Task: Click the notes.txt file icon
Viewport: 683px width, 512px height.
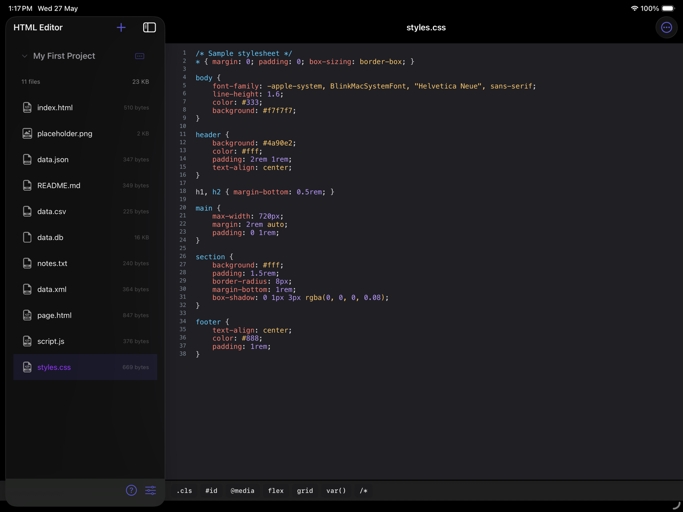Action: click(x=27, y=263)
